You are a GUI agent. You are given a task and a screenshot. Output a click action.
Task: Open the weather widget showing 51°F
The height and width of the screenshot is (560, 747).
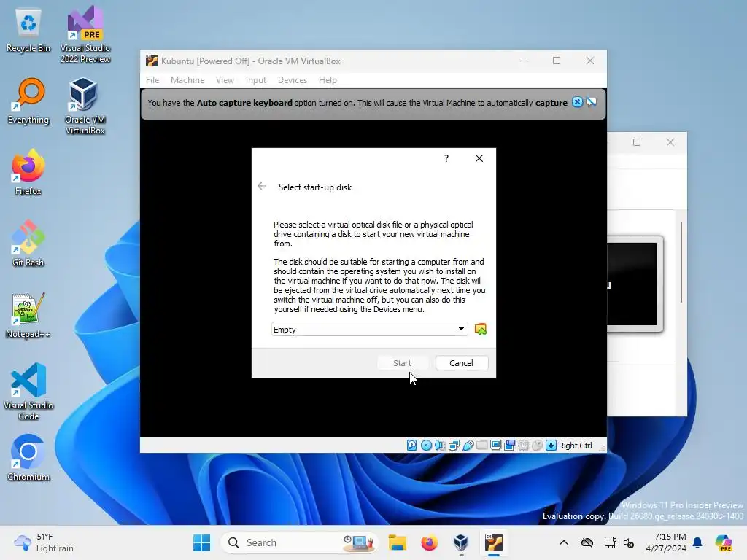(44, 542)
